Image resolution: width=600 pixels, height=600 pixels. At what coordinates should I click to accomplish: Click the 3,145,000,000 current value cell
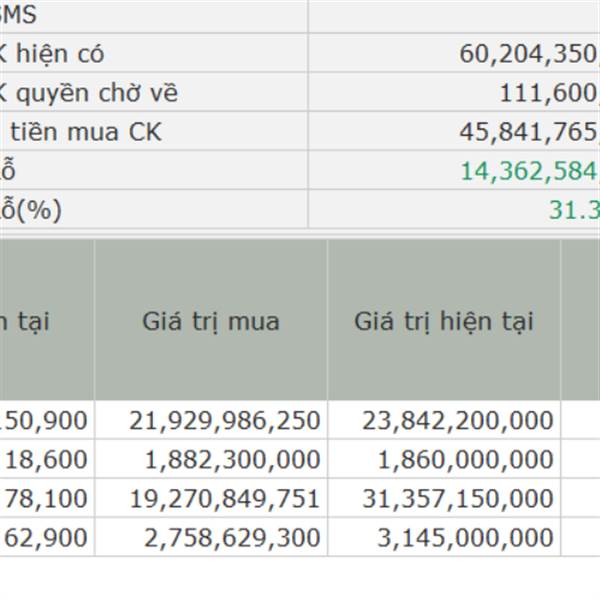pyautogui.click(x=444, y=537)
